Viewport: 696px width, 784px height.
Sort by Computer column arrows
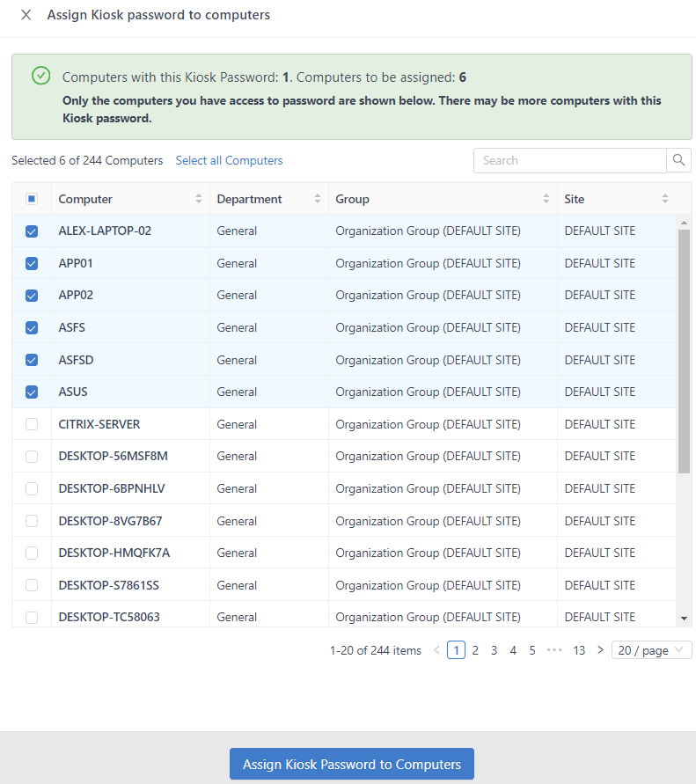(199, 199)
